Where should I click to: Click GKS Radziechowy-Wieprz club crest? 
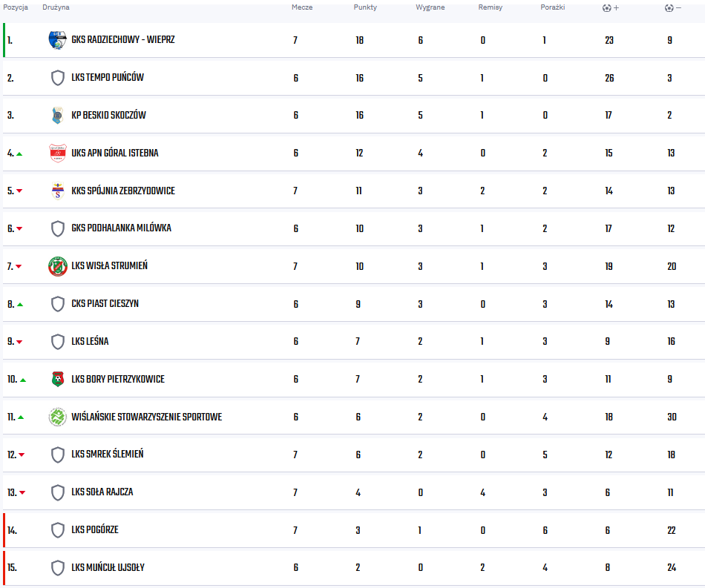point(58,40)
